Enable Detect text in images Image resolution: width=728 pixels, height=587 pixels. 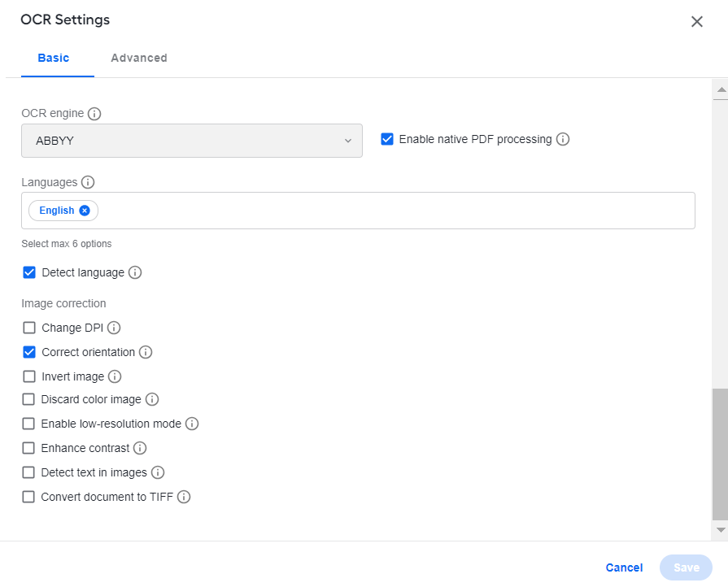pyautogui.click(x=28, y=472)
